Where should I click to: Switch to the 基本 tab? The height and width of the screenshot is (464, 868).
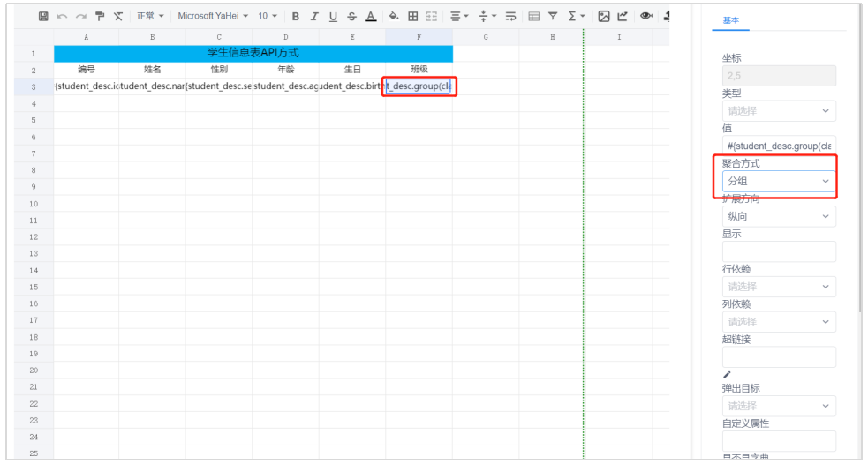coord(731,20)
